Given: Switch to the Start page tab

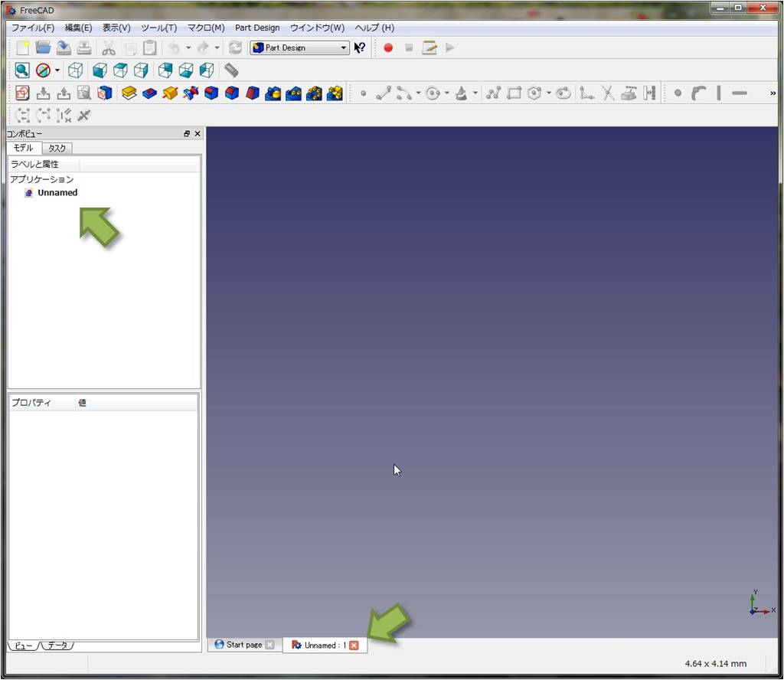Looking at the screenshot, I should tap(244, 645).
